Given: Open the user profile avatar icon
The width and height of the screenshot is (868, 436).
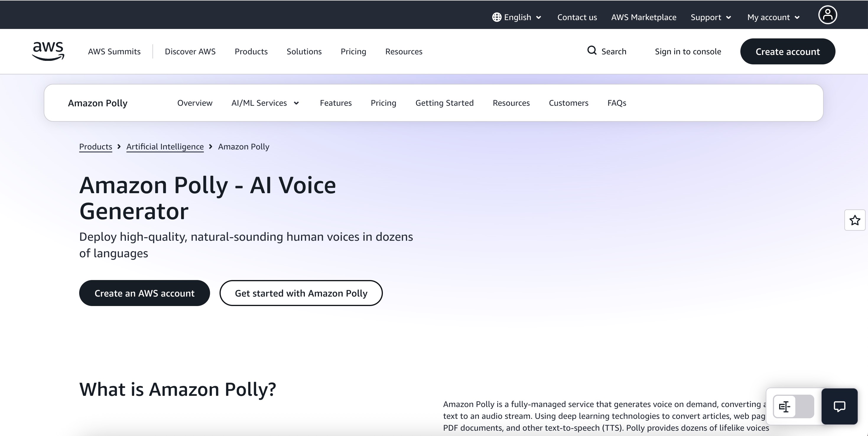Looking at the screenshot, I should 828,15.
